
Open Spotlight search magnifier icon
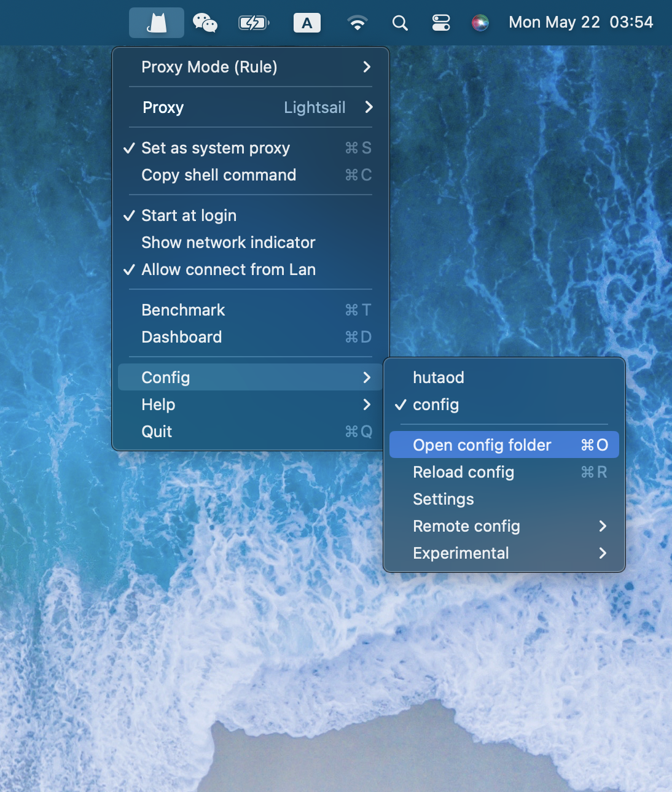pyautogui.click(x=400, y=23)
